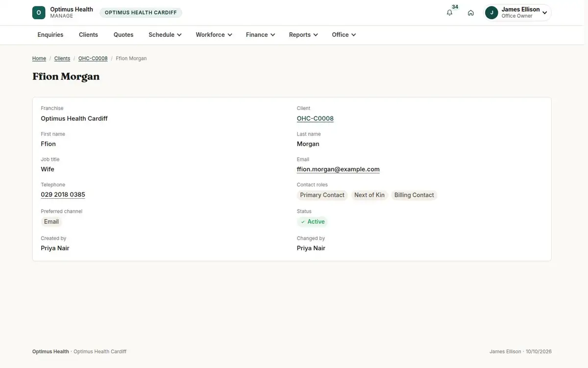This screenshot has width=588, height=368.
Task: Open the OHC-C0008 breadcrumb link
Action: click(93, 58)
